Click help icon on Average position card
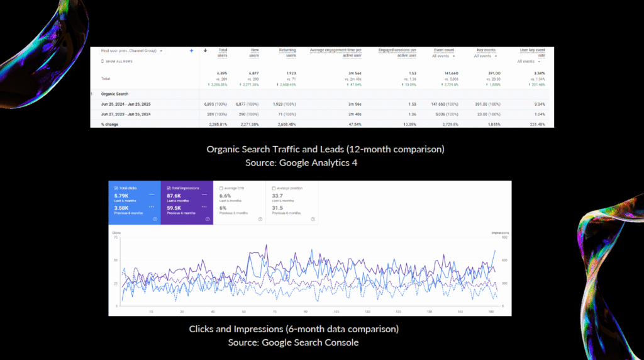The image size is (644, 360). [312, 219]
